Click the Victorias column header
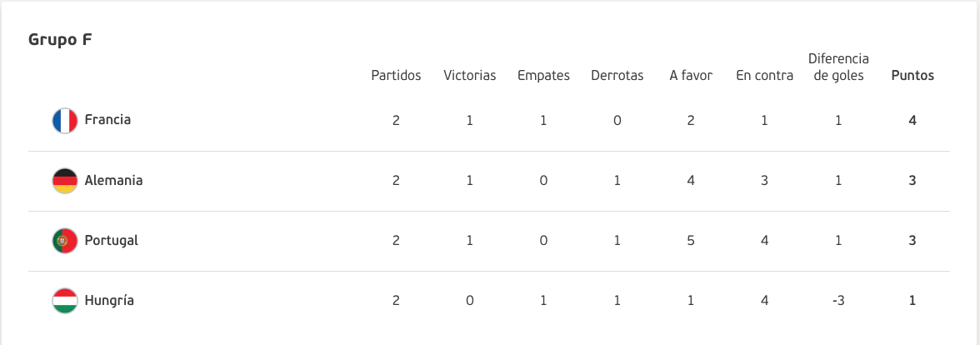 tap(470, 76)
